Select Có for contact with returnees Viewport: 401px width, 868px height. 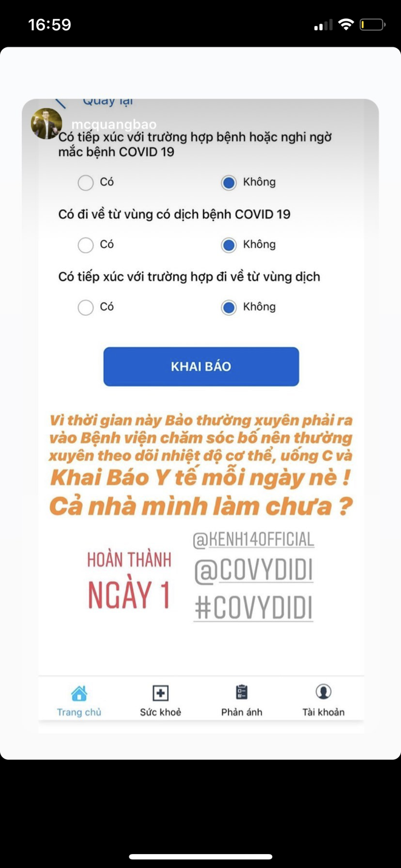(x=86, y=307)
